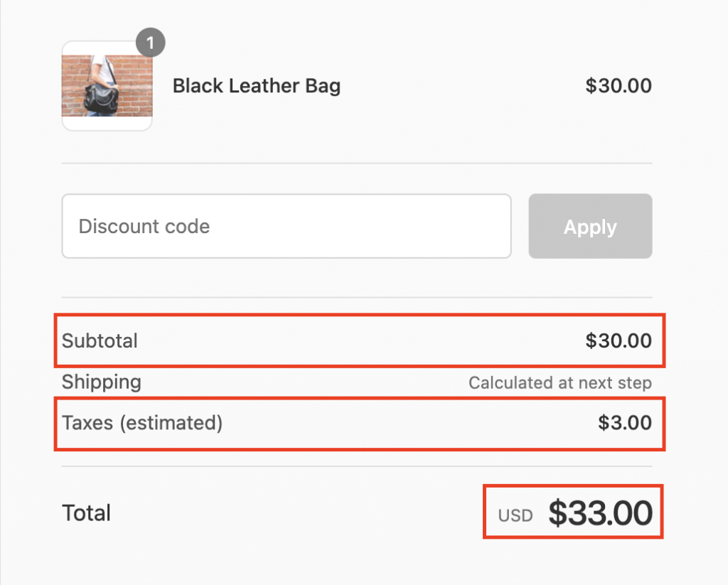Click the divider line above Subtotal
Screen dimensions: 728x585
pyautogui.click(x=357, y=297)
